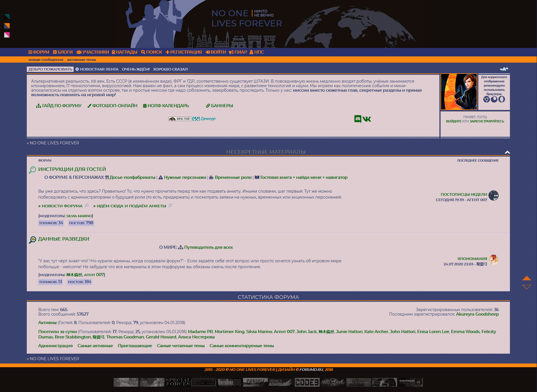This screenshot has width=537, height=392.
Task: Collapse the Несекретные материалы category
Action: click(x=507, y=152)
